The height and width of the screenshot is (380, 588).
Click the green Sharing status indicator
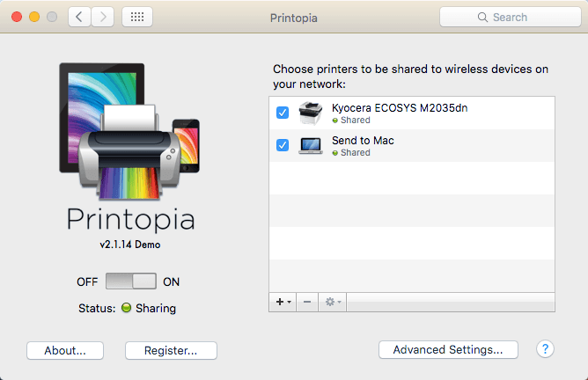[128, 309]
